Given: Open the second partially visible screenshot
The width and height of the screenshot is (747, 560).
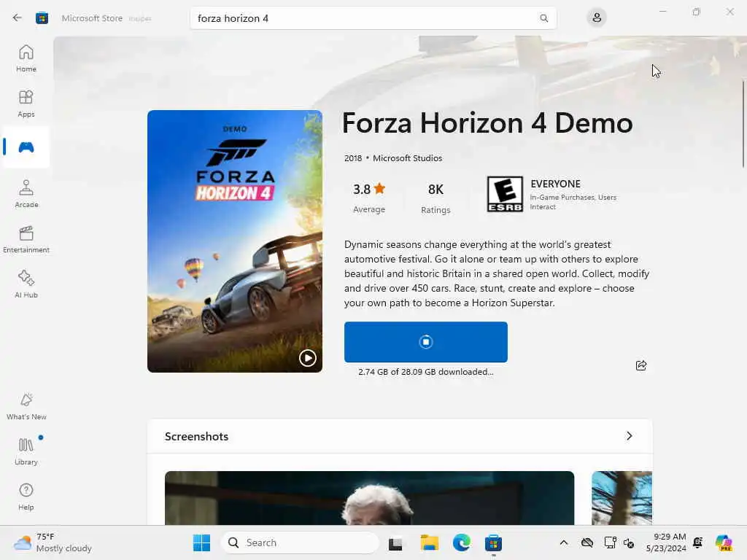Looking at the screenshot, I should click(622, 498).
